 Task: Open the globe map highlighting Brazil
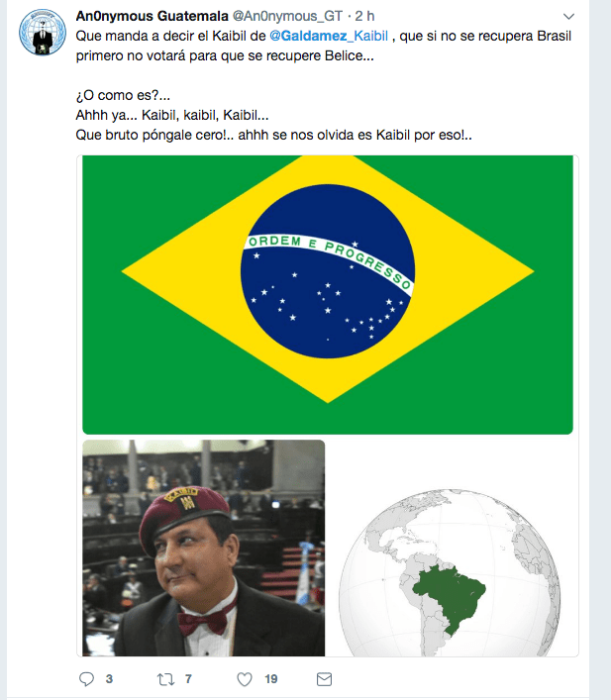coord(452,548)
